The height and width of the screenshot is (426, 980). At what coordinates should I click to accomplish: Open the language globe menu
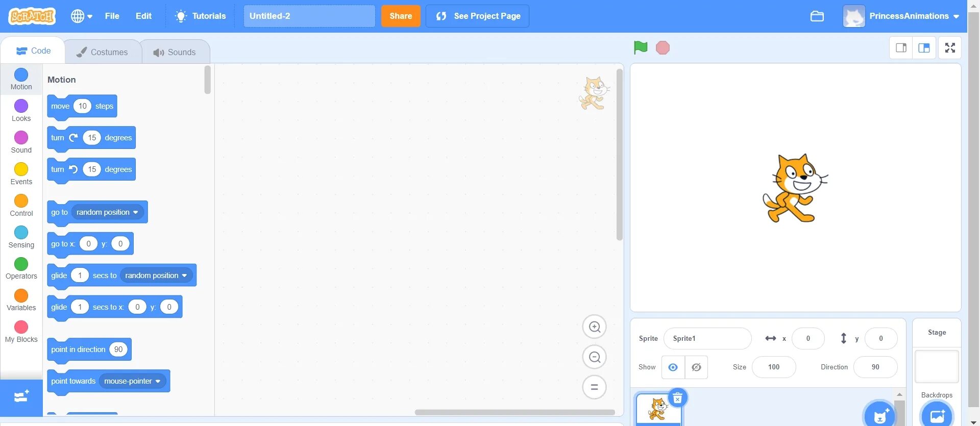(82, 16)
